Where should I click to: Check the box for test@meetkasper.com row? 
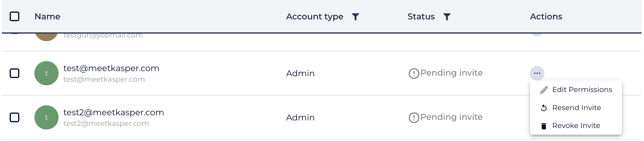tap(14, 73)
